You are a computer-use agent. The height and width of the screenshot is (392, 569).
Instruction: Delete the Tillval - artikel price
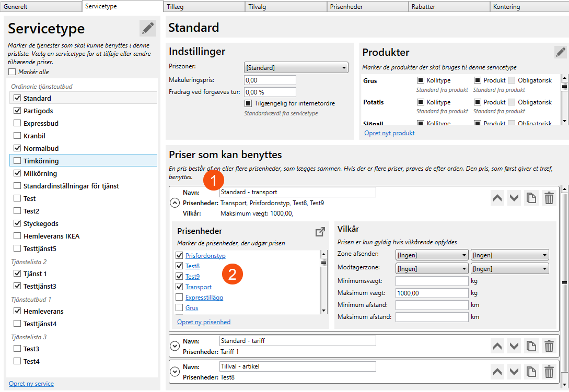point(549,371)
